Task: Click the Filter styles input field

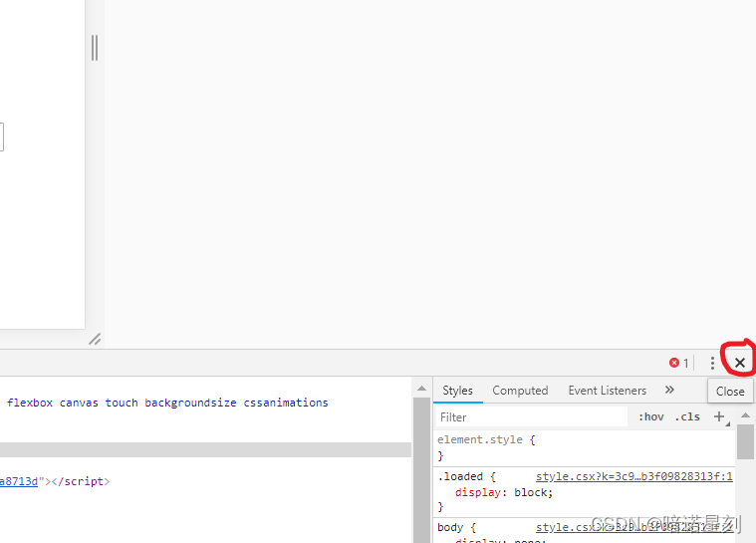Action: [x=533, y=417]
